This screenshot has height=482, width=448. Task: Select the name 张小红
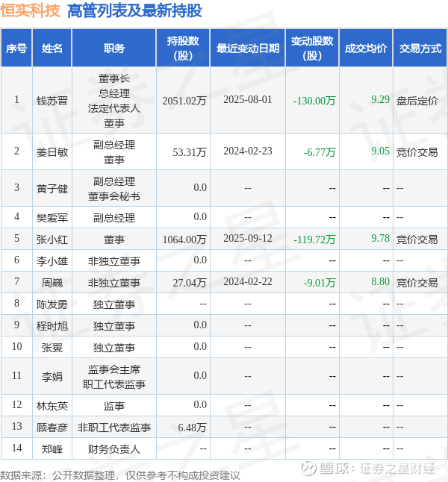tap(52, 240)
